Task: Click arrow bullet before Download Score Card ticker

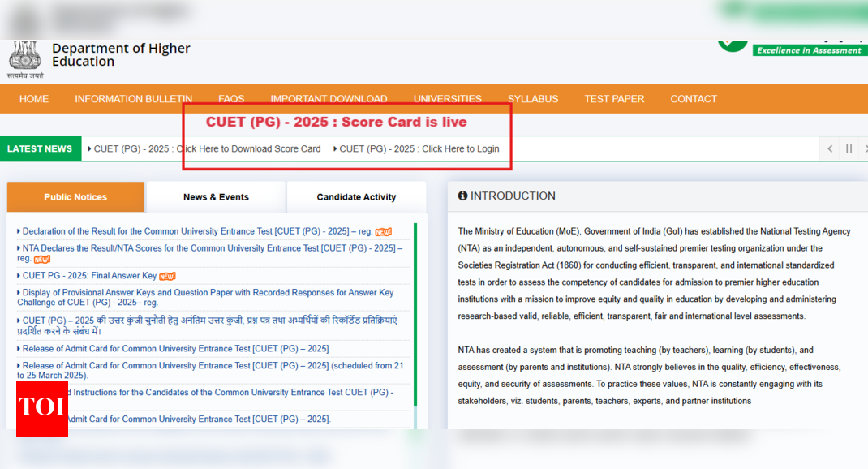Action: (89, 148)
